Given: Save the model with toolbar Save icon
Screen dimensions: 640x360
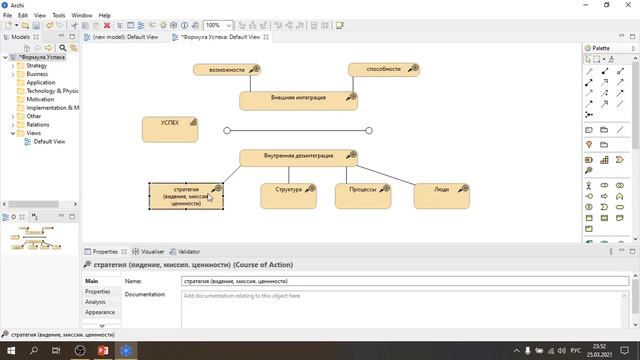Looking at the screenshot, I should 36,25.
